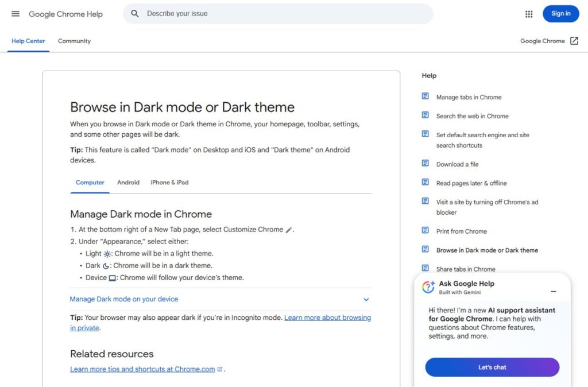Image resolution: width=588 pixels, height=387 pixels.
Task: Open the hamburger main menu
Action: [x=16, y=14]
